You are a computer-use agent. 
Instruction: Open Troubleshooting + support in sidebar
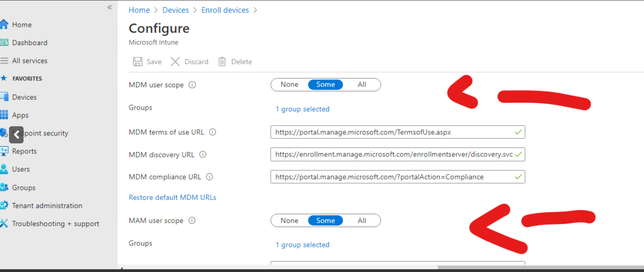(x=56, y=224)
